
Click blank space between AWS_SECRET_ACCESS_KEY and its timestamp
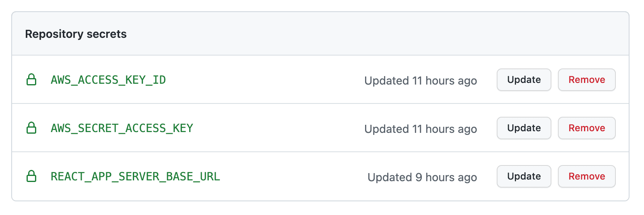tap(279, 128)
